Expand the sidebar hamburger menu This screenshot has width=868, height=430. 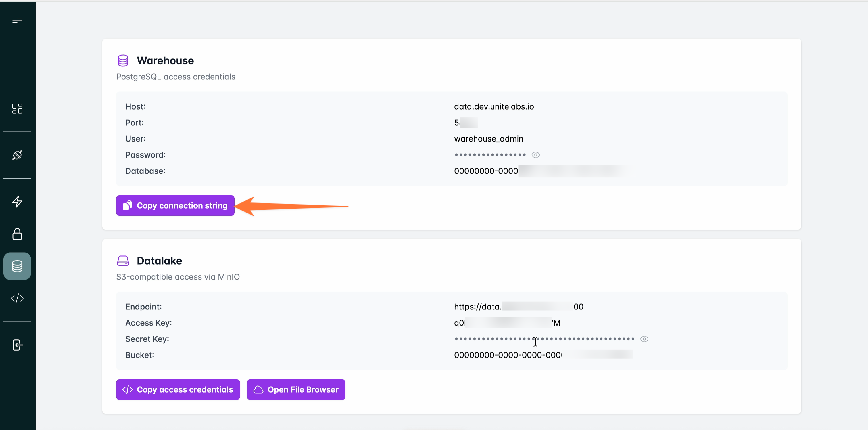tap(17, 21)
